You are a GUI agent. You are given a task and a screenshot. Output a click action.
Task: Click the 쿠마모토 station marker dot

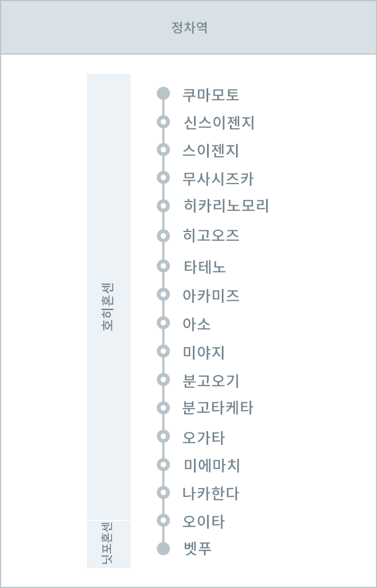click(x=163, y=93)
